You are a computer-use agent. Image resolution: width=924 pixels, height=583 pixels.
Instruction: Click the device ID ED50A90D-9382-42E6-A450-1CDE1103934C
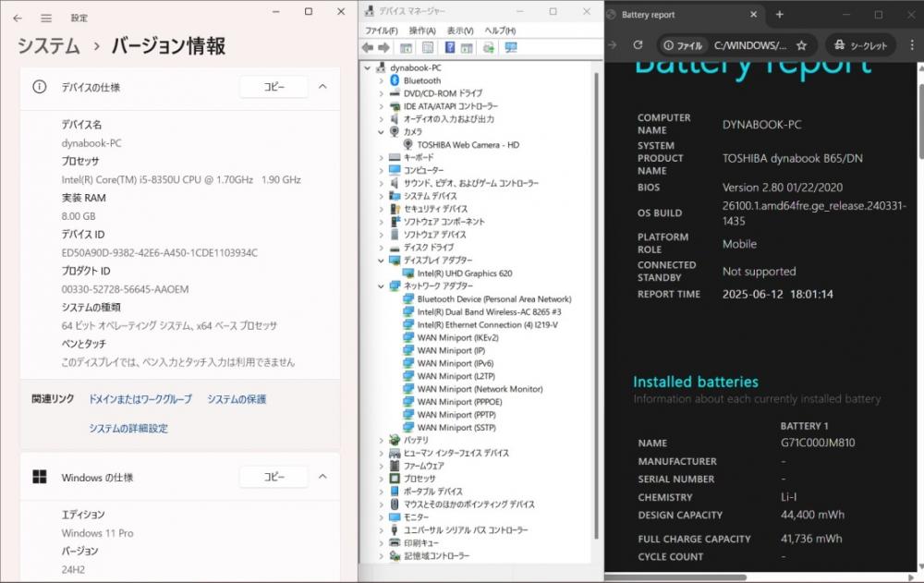click(159, 253)
